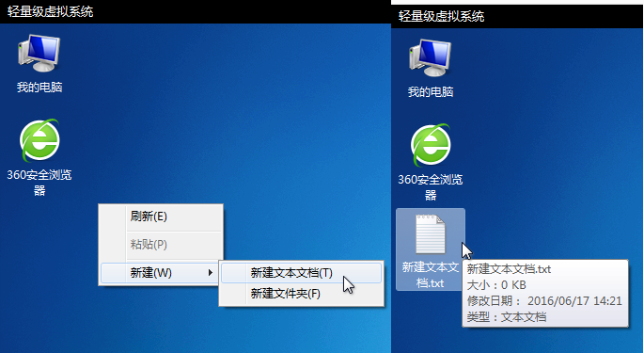Screen dimensions: 644x353
Task: Expand submenu arrow beside 新建(W)
Action: tap(211, 273)
